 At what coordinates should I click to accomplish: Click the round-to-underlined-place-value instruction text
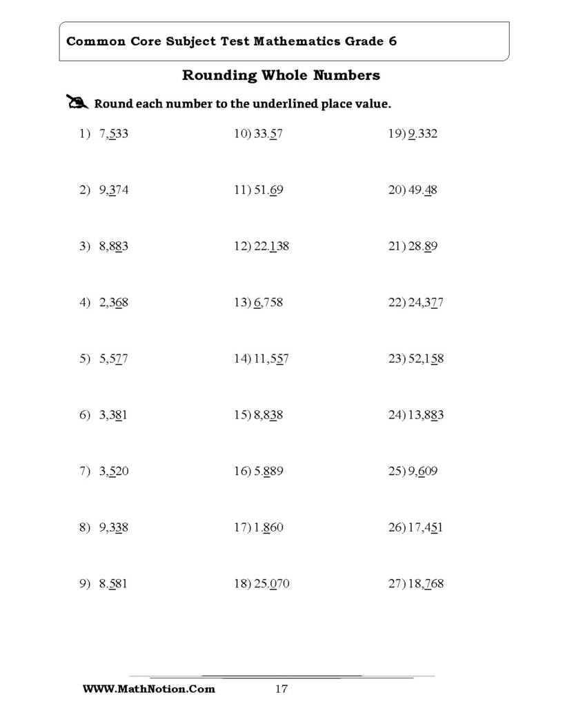point(242,103)
